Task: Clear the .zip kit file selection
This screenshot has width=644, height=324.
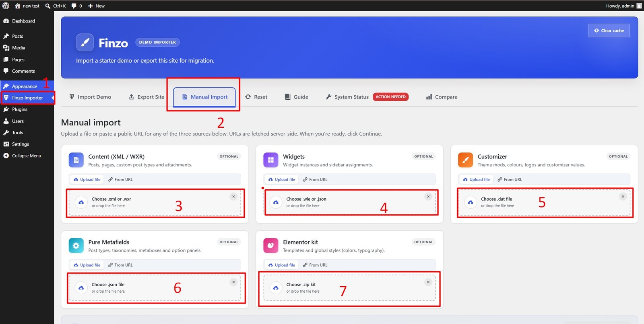Action: coord(428,282)
